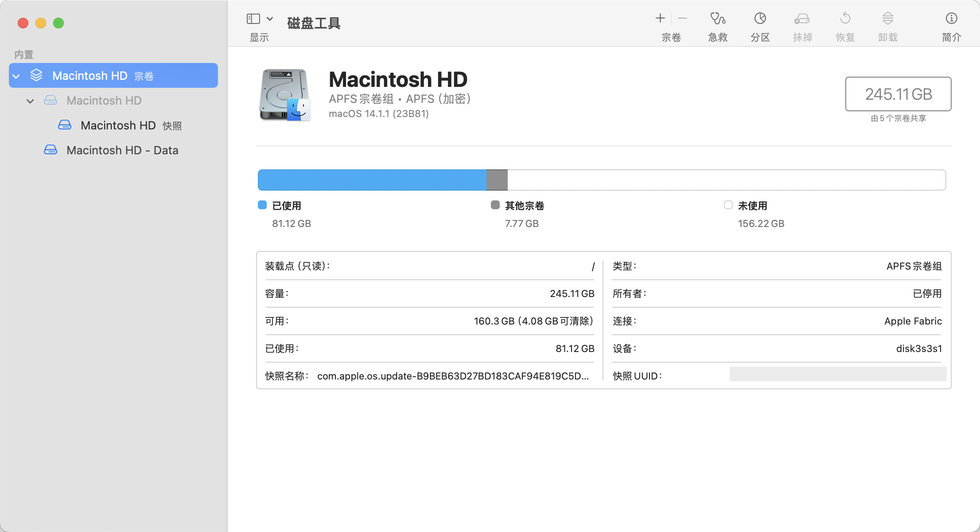Screen dimensions: 980x532
Task: Click the blue used-space swatch (已使用)
Action: point(262,205)
